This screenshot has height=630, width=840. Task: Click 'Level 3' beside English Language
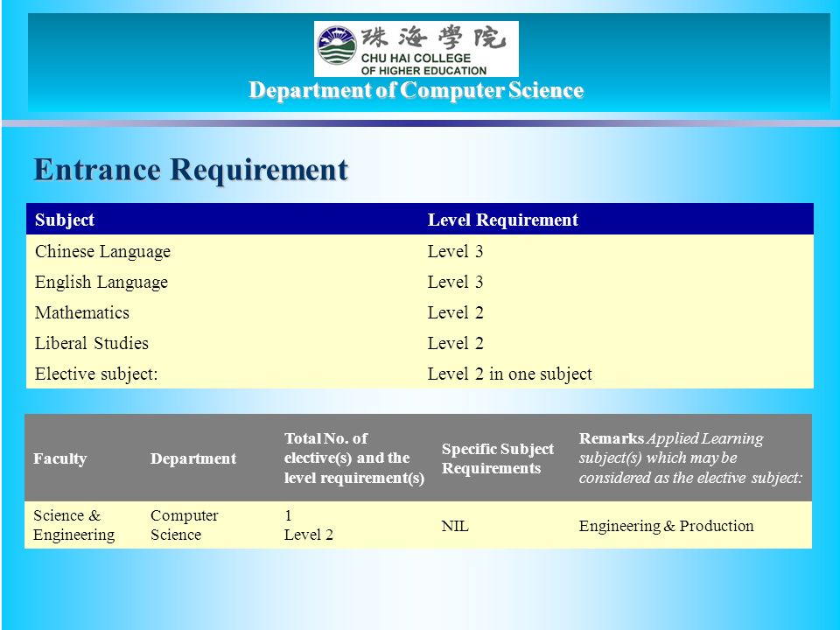pos(455,282)
